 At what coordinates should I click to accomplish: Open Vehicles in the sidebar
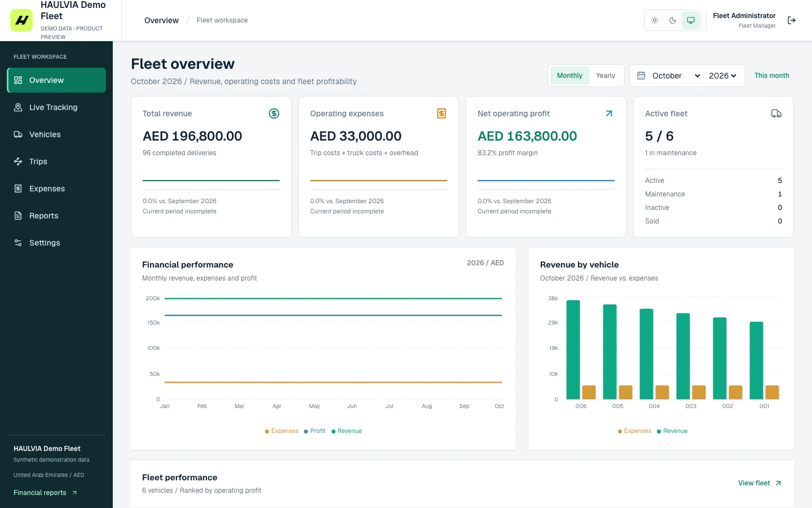click(x=56, y=134)
